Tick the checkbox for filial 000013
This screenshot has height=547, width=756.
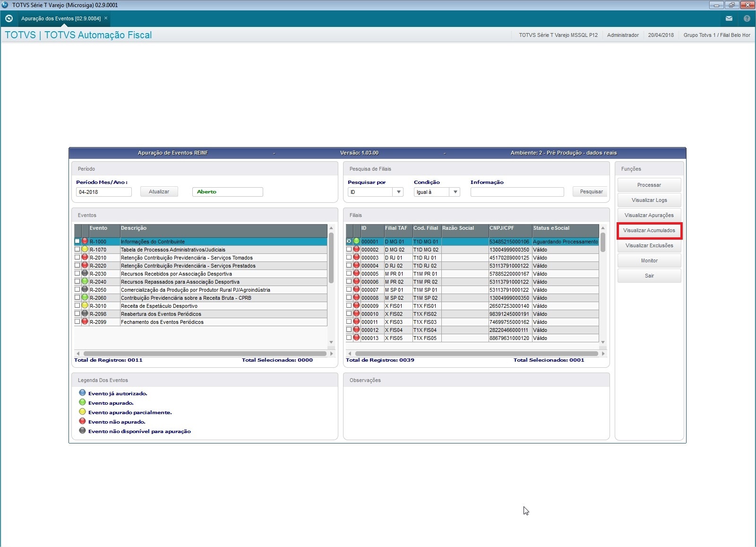click(349, 338)
